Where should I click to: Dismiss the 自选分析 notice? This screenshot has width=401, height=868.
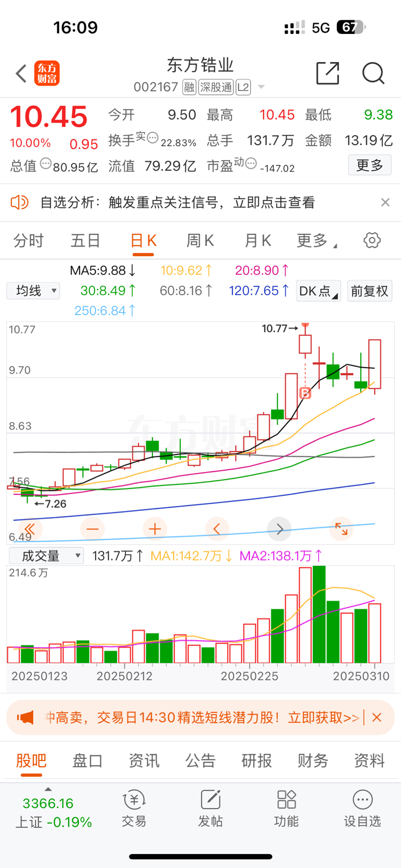click(x=385, y=203)
